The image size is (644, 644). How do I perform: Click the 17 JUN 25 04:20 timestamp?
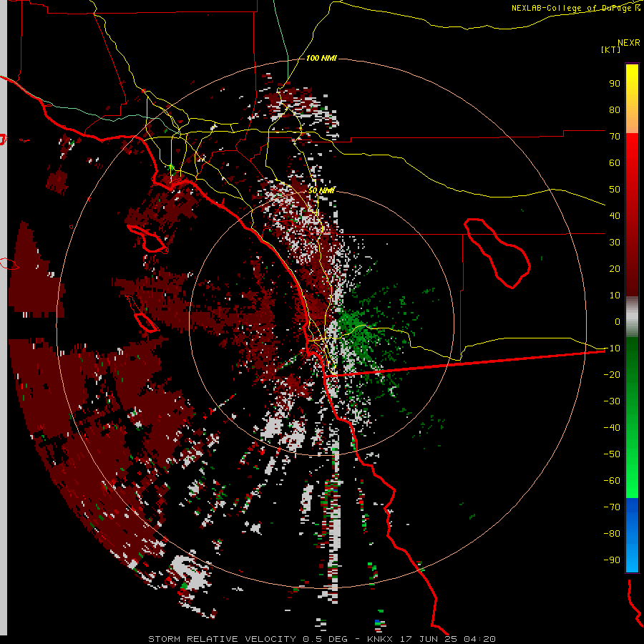tap(448, 639)
